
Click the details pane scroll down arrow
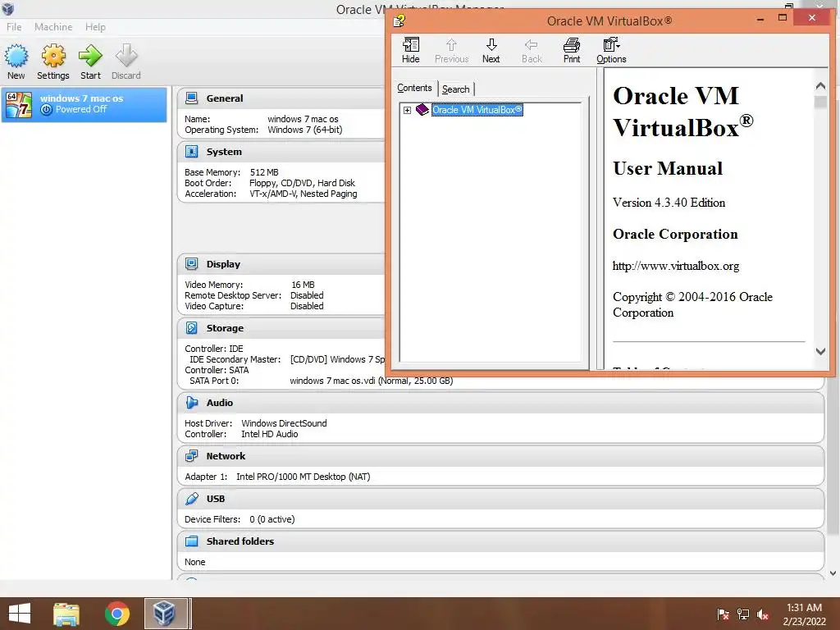tap(833, 573)
